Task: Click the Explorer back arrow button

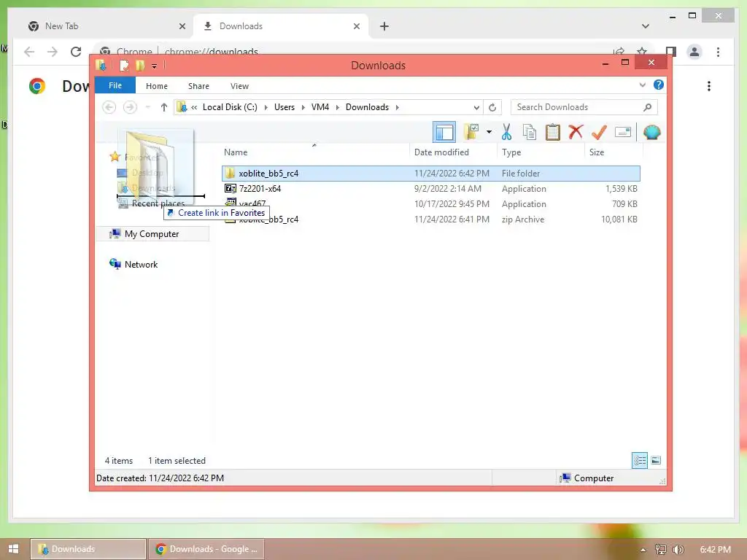Action: tap(109, 107)
